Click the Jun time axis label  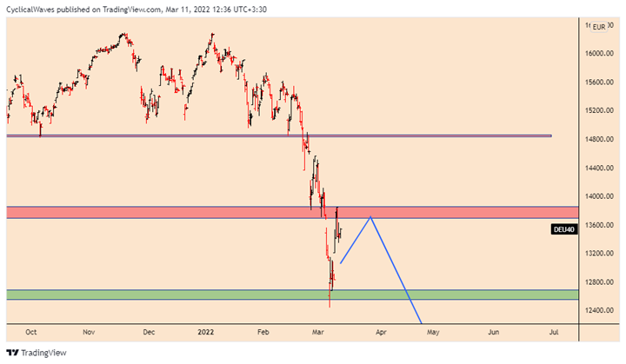(494, 332)
